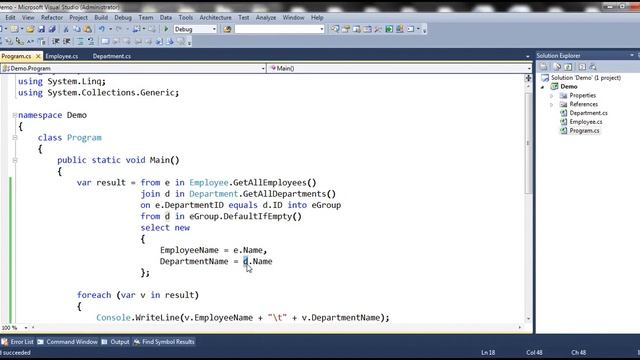Image resolution: width=640 pixels, height=360 pixels.
Task: Collapse the class Program outline block
Action: 15,138
